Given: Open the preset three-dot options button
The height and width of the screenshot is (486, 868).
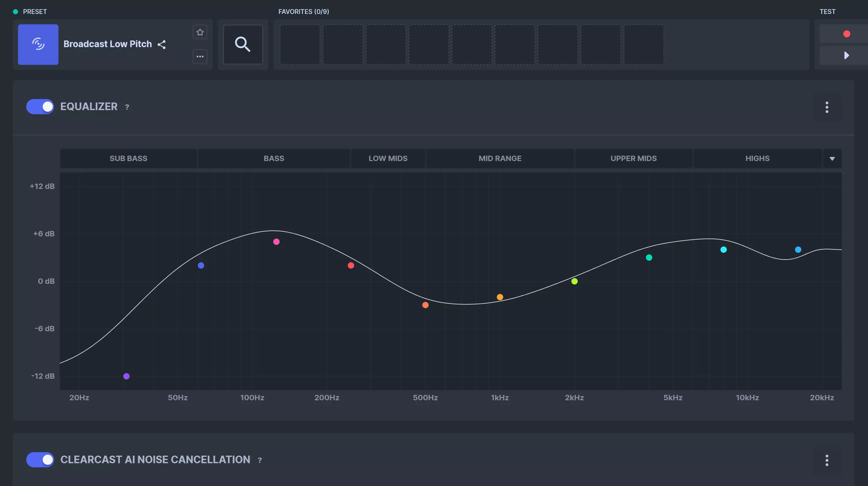Looking at the screenshot, I should pos(200,56).
